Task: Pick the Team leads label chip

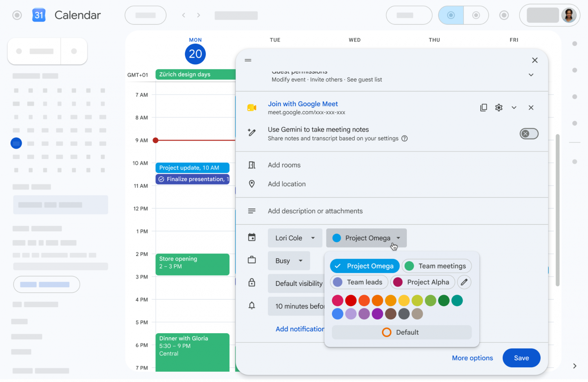Action: pyautogui.click(x=359, y=282)
